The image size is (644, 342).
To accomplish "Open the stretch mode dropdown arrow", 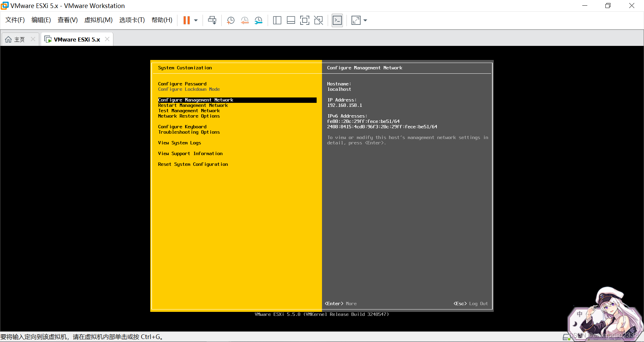I will coord(365,20).
